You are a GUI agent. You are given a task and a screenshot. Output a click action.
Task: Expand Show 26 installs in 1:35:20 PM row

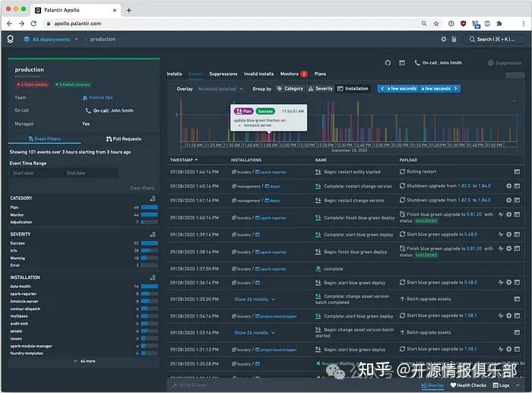coord(255,300)
